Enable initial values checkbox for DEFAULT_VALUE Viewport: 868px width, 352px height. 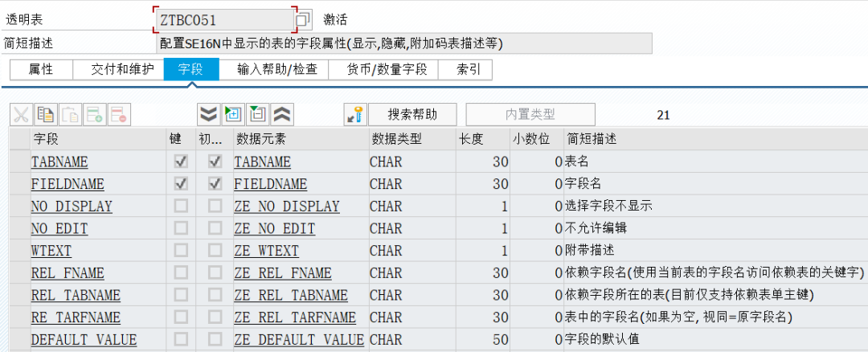click(215, 339)
